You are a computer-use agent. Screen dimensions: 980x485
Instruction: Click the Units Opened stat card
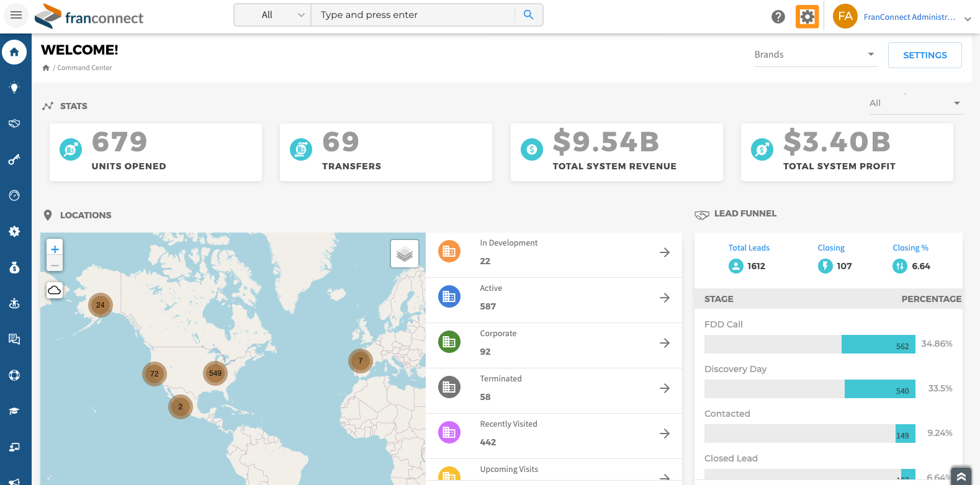(156, 152)
